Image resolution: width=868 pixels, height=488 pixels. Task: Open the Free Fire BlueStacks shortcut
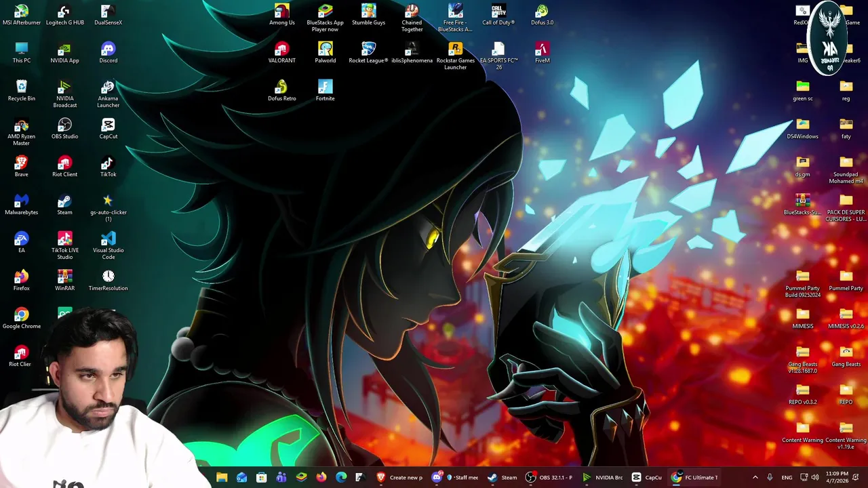tap(456, 18)
